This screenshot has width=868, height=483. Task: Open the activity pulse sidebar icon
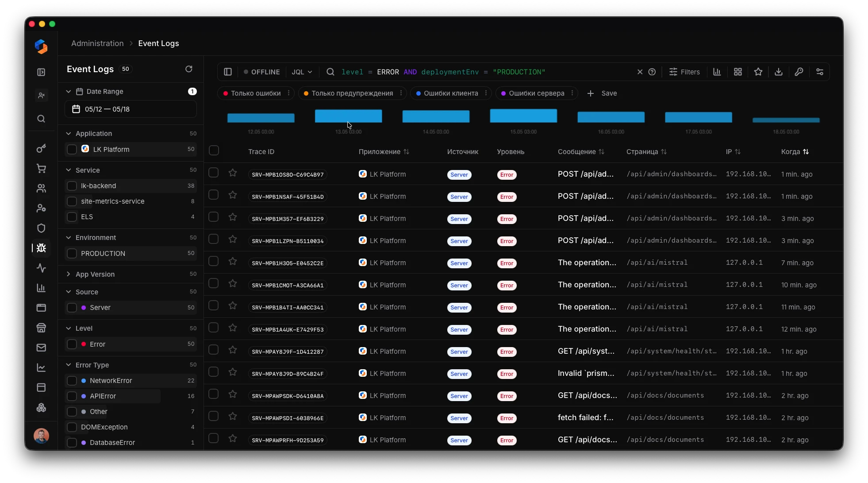tap(41, 268)
